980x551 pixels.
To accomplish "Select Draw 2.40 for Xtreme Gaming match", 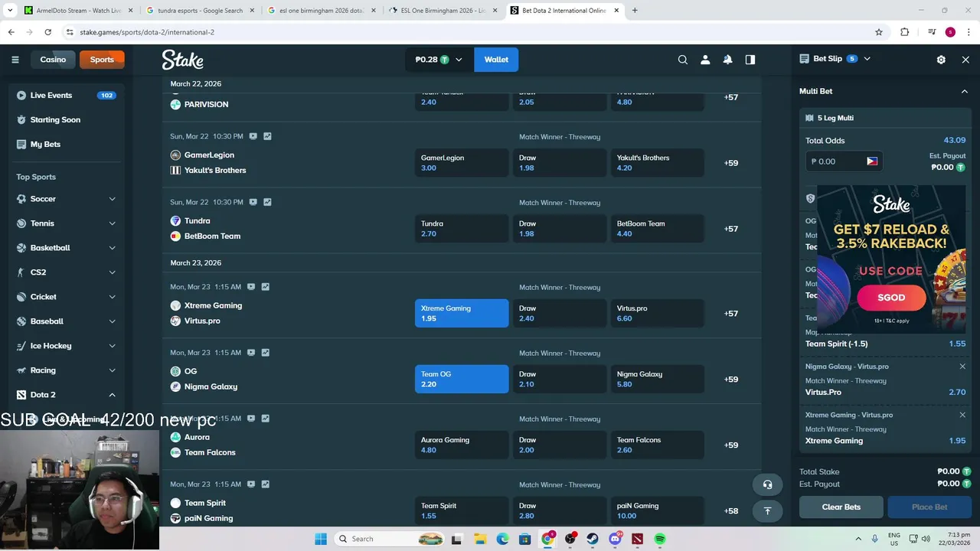I will (560, 313).
